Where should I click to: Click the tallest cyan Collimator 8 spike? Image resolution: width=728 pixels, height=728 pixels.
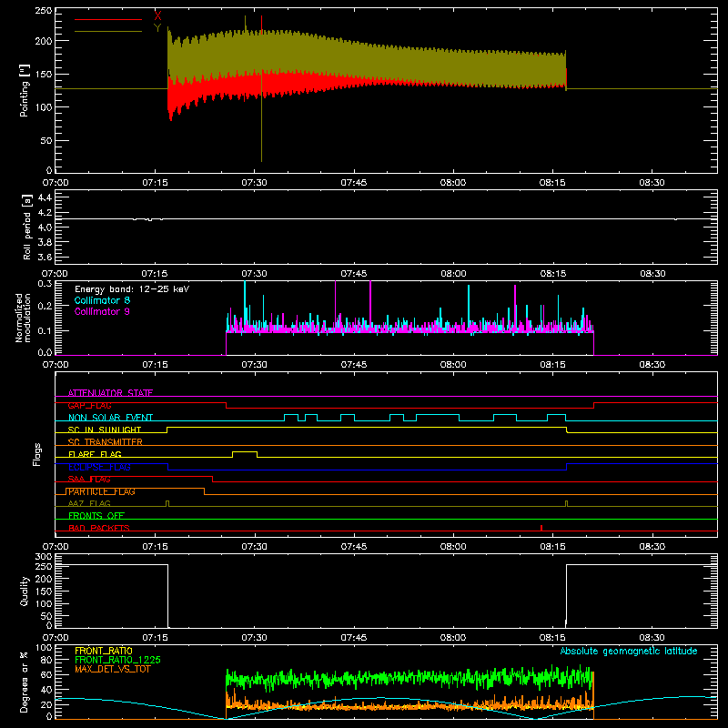point(245,302)
